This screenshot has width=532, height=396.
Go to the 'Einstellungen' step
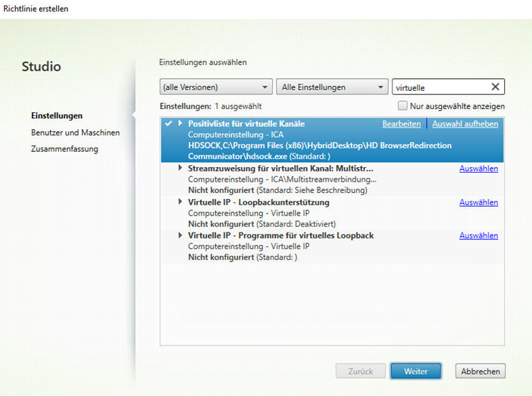pos(57,116)
